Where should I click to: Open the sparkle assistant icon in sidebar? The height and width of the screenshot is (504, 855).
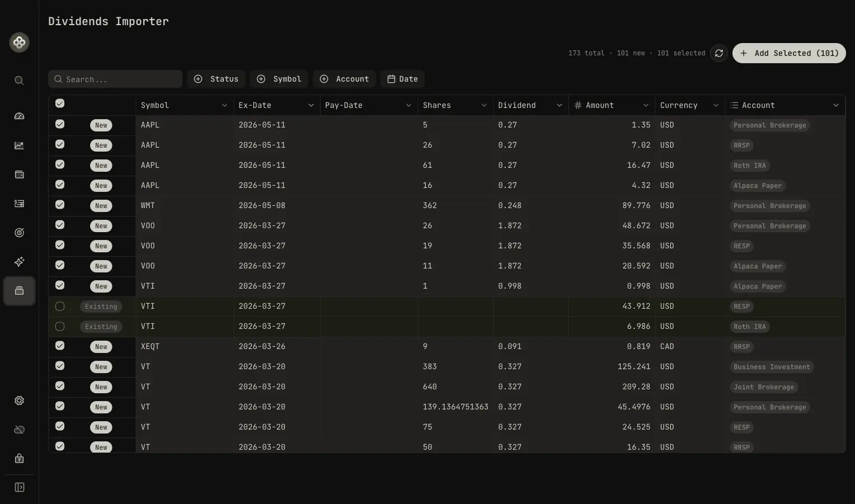pyautogui.click(x=19, y=262)
